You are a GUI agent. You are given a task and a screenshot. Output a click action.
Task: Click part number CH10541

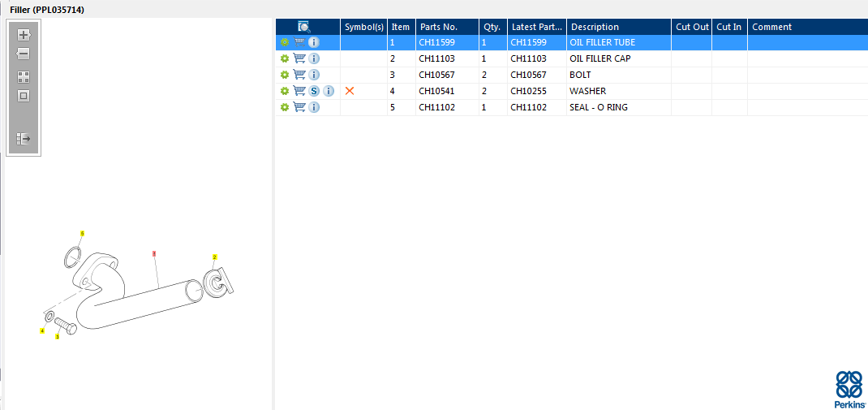436,91
